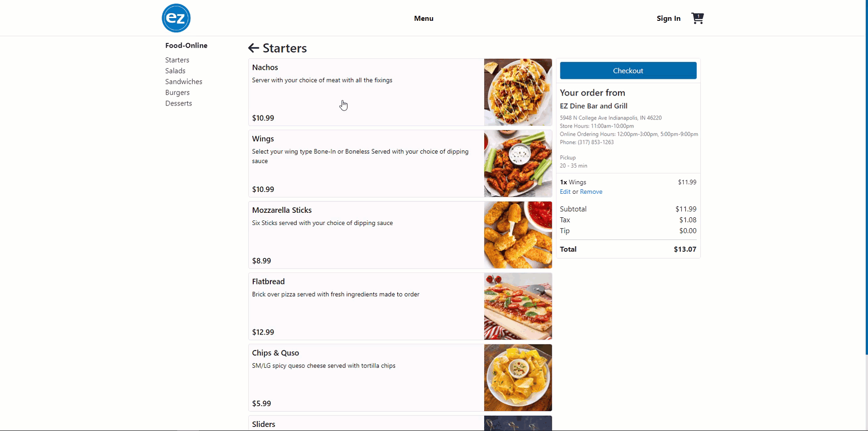Select the Menu tab in header
Screen dimensions: 868x431
click(x=424, y=19)
